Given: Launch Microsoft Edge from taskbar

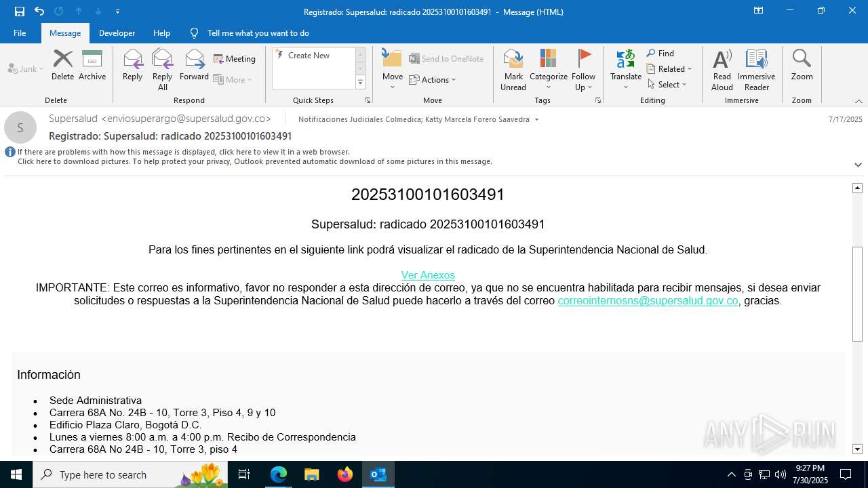Looking at the screenshot, I should pos(279,474).
